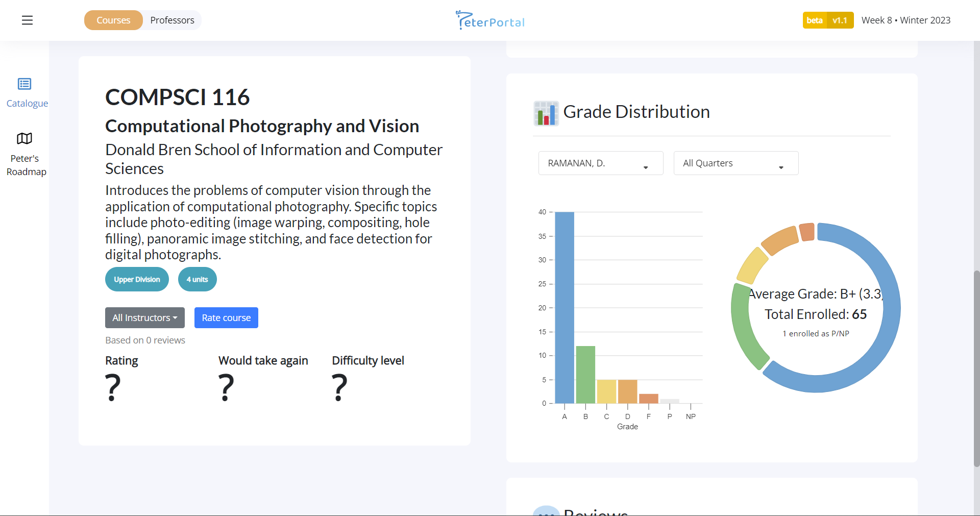Click the 4 units badge
The height and width of the screenshot is (516, 980).
(x=197, y=279)
